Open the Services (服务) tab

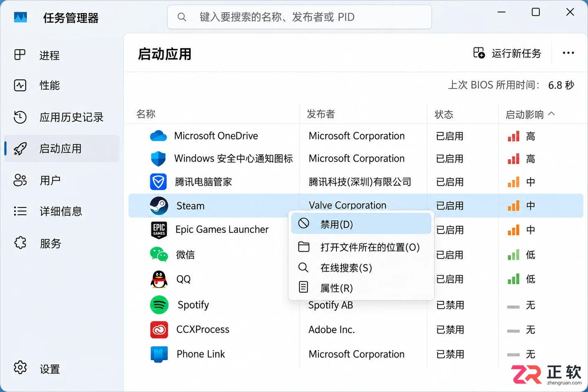tap(62, 243)
